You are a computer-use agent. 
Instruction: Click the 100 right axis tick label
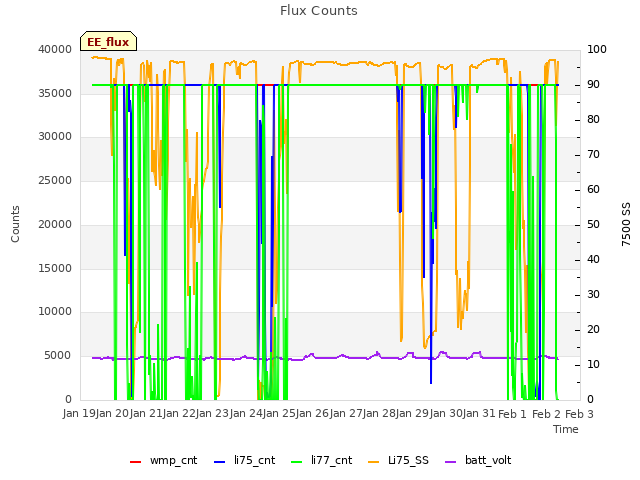(x=597, y=49)
